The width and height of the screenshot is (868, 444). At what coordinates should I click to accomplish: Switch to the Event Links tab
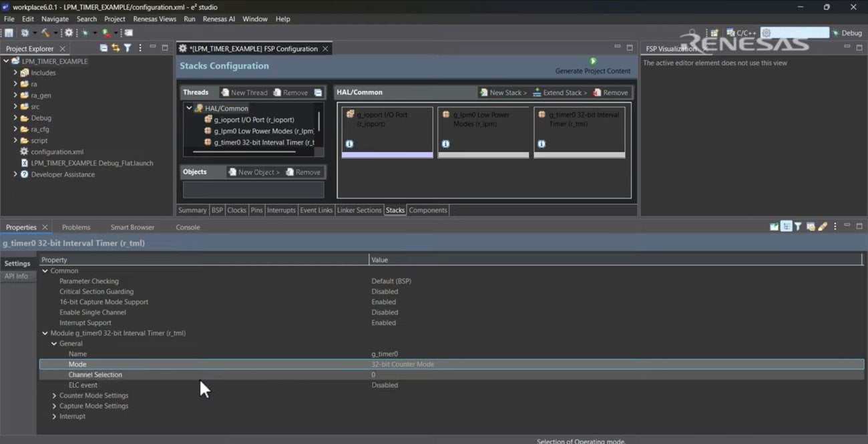(x=316, y=210)
